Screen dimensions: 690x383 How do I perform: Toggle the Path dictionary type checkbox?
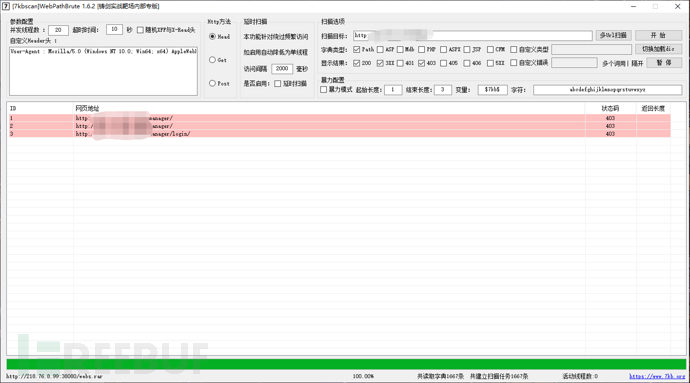356,49
